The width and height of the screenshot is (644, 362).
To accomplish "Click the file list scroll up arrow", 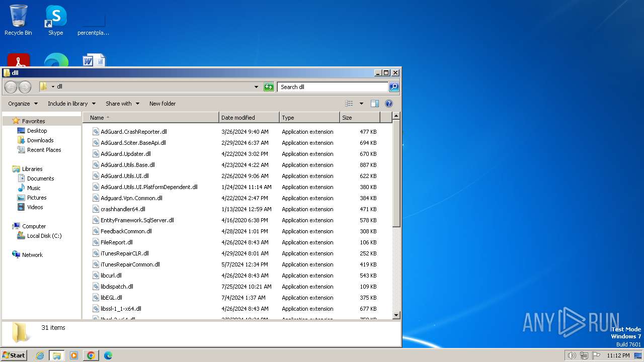I will [x=396, y=116].
